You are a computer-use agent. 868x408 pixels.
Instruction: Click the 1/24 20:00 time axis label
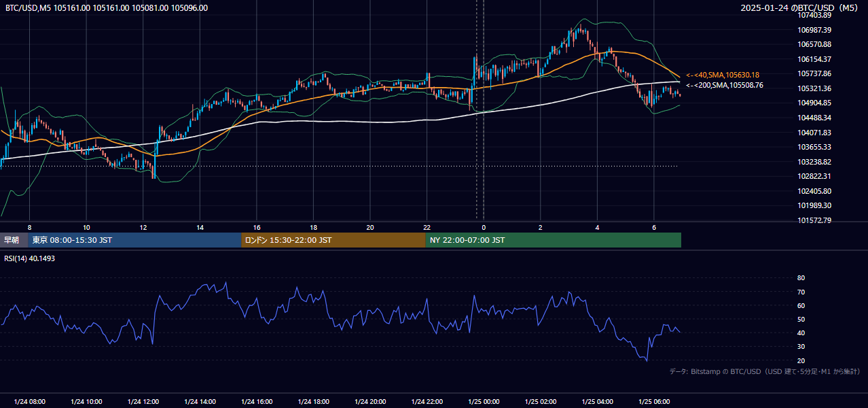370,402
